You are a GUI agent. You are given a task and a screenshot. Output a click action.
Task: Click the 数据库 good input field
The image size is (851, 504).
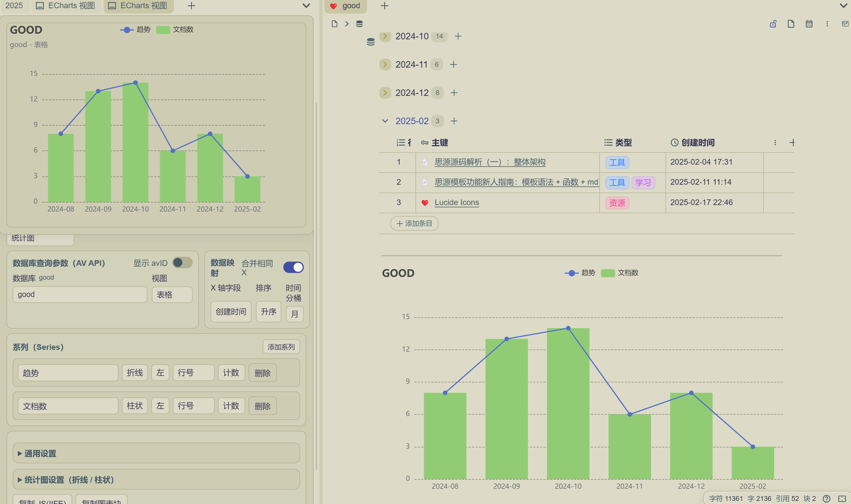click(x=80, y=294)
